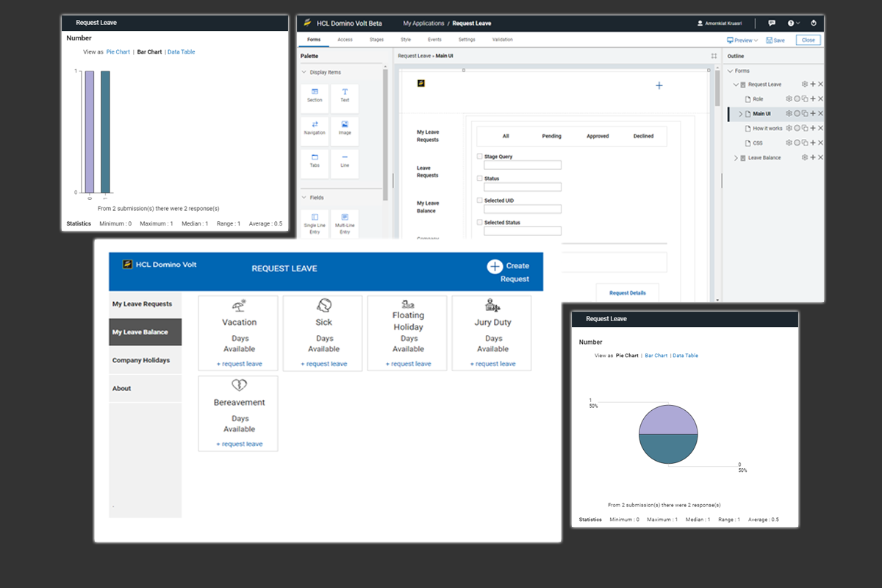The height and width of the screenshot is (588, 882).
Task: Toggle full-screen canvas icon beside Main UI breadcrumb
Action: (x=714, y=56)
